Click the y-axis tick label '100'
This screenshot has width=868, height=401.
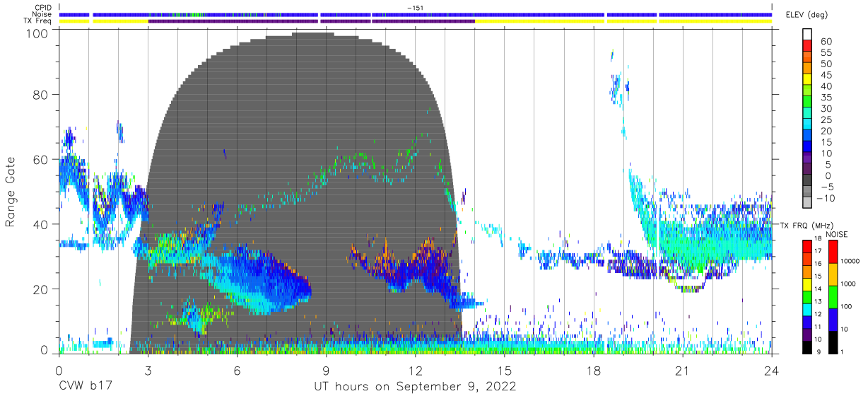coord(37,33)
